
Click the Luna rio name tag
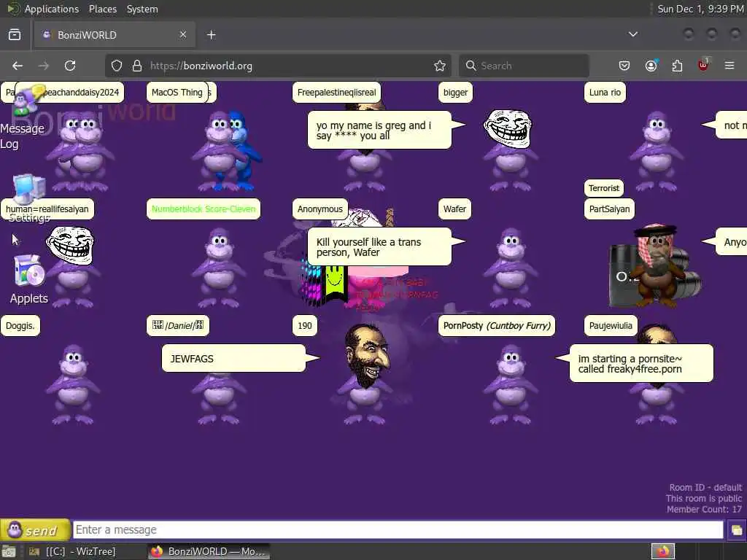coord(605,93)
